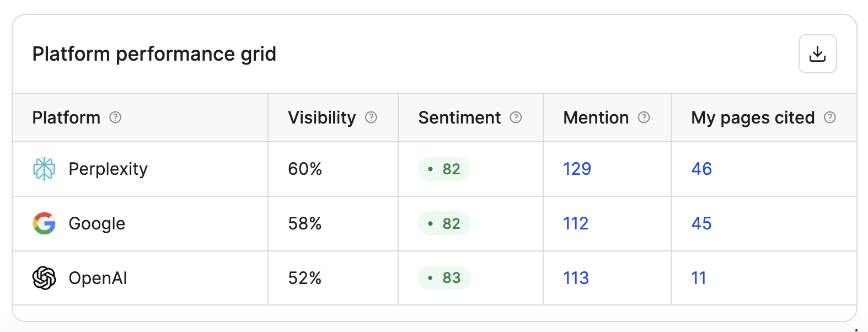Click the Perplexity logo icon
This screenshot has width=868, height=332.
pos(44,169)
